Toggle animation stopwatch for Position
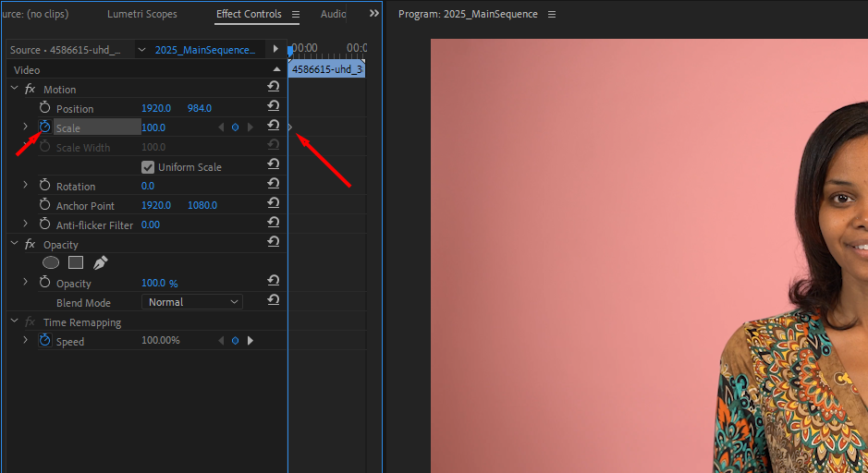 click(45, 107)
